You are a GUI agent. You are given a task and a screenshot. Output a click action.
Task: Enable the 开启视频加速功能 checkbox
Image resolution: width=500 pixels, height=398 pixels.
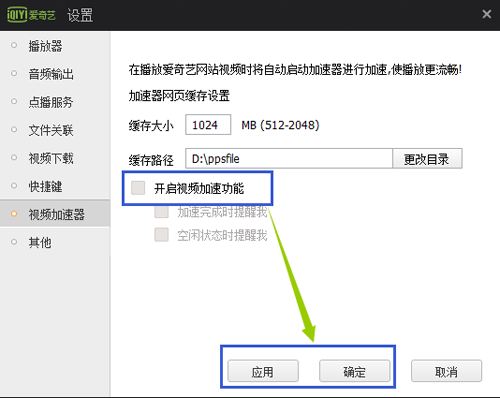138,188
